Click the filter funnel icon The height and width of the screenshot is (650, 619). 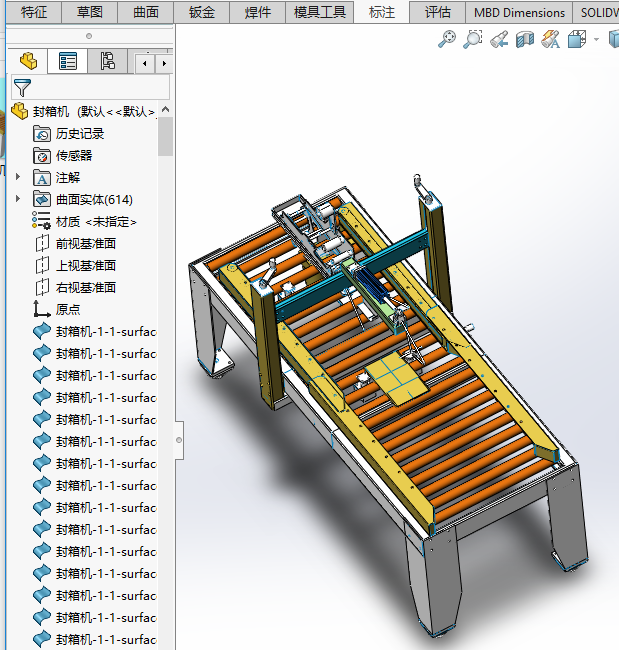click(22, 87)
